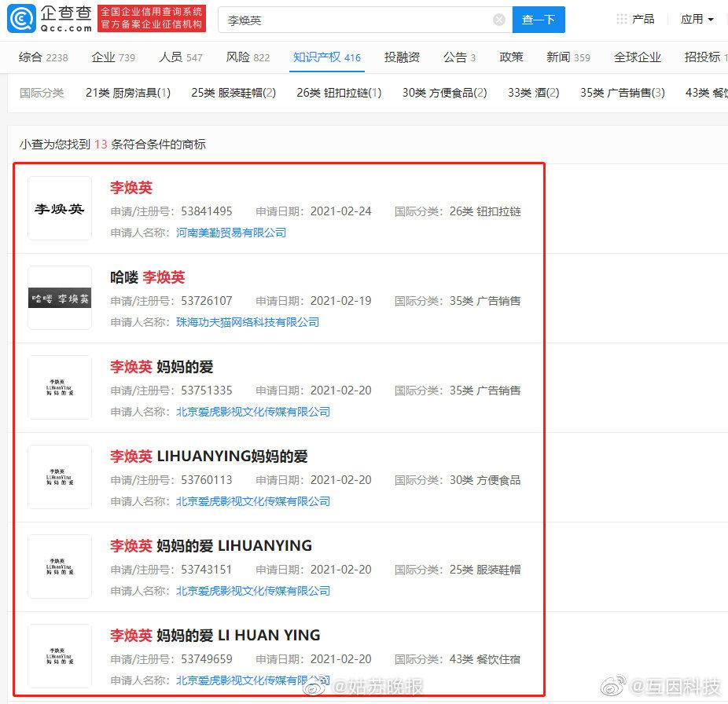Open the 新闻 tab

click(x=568, y=57)
